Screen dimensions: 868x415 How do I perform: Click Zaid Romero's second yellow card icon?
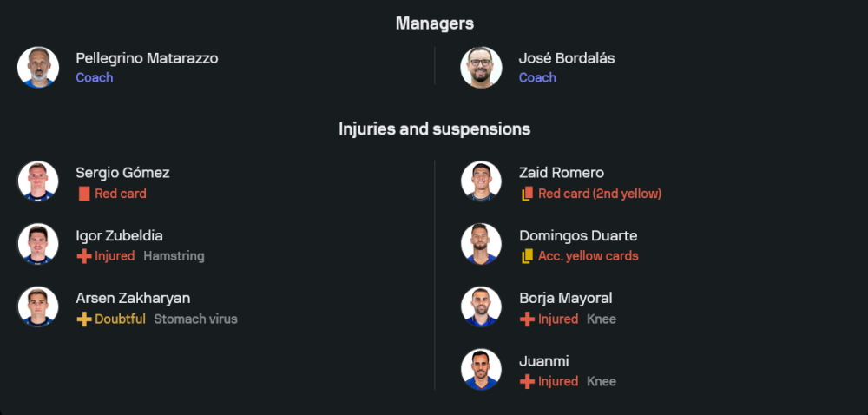(x=527, y=194)
